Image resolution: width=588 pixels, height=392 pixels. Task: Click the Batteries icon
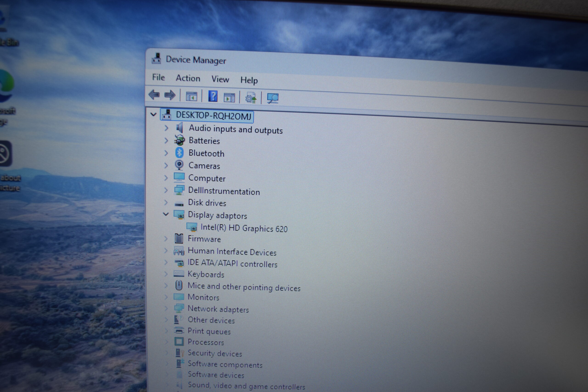[x=179, y=141]
